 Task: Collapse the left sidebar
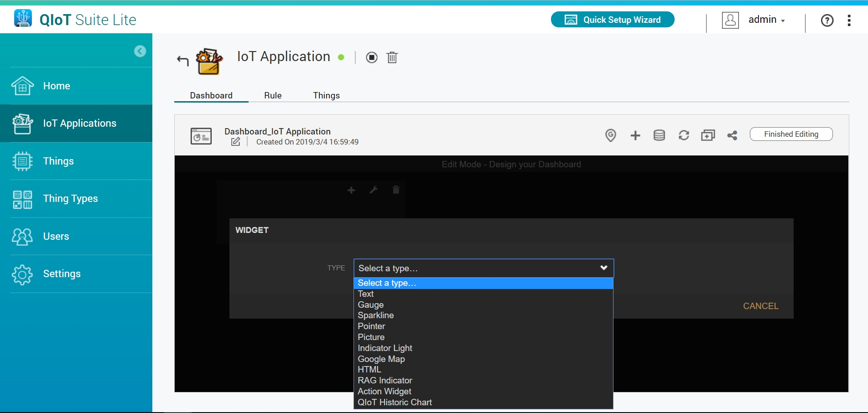pos(140,51)
